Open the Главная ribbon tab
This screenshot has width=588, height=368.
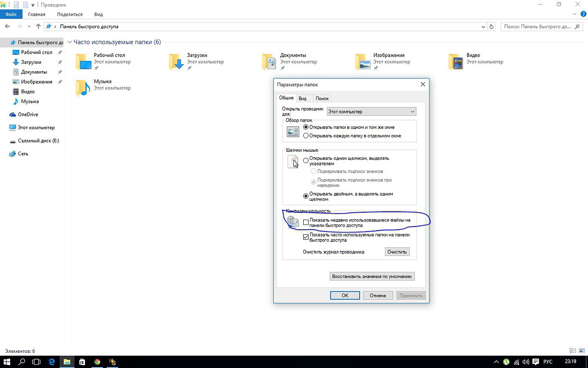pyautogui.click(x=37, y=14)
